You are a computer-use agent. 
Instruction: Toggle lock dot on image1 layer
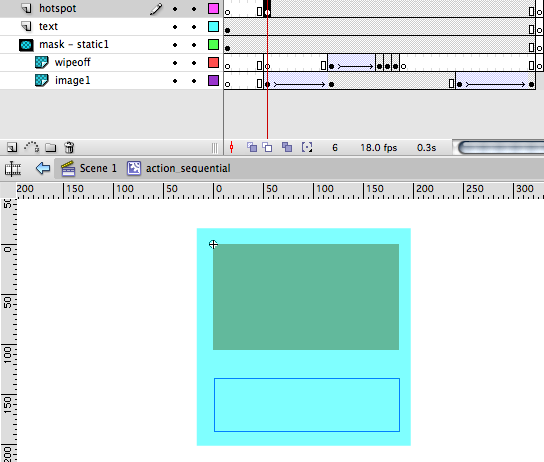point(194,81)
